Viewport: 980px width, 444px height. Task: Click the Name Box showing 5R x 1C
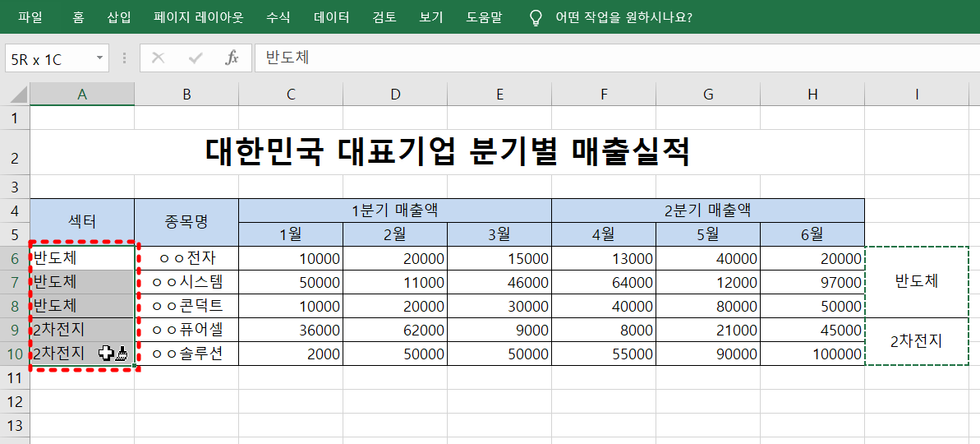tap(50, 58)
